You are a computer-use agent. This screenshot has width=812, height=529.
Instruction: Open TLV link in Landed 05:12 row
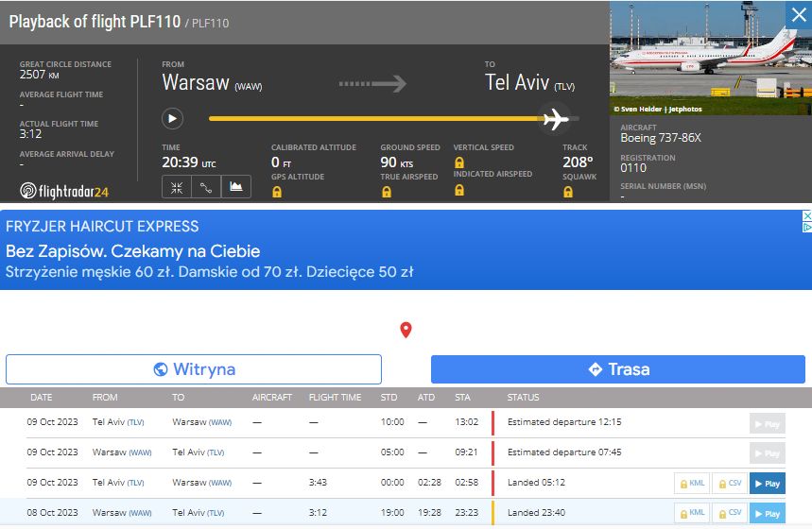pos(136,483)
